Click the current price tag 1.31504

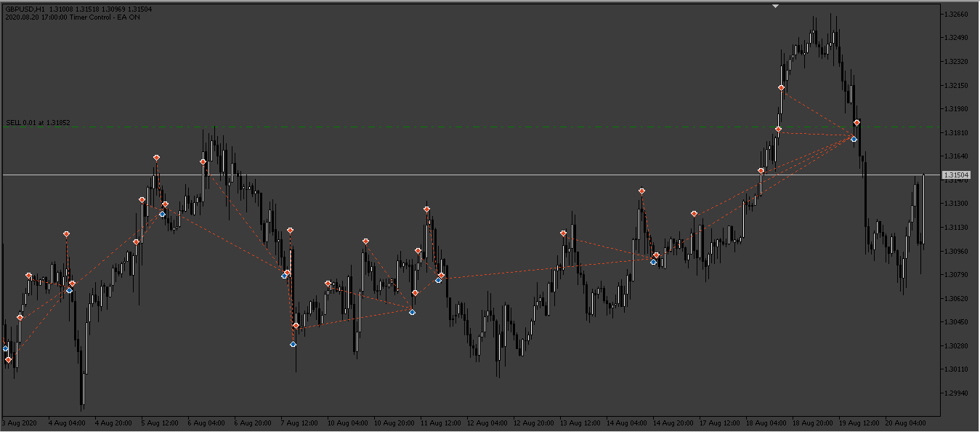pyautogui.click(x=955, y=175)
